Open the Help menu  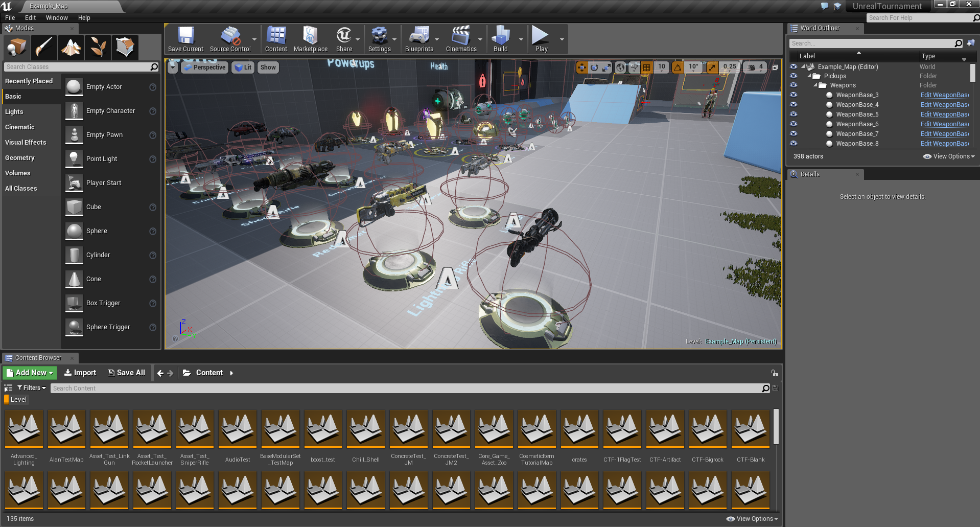pos(84,17)
